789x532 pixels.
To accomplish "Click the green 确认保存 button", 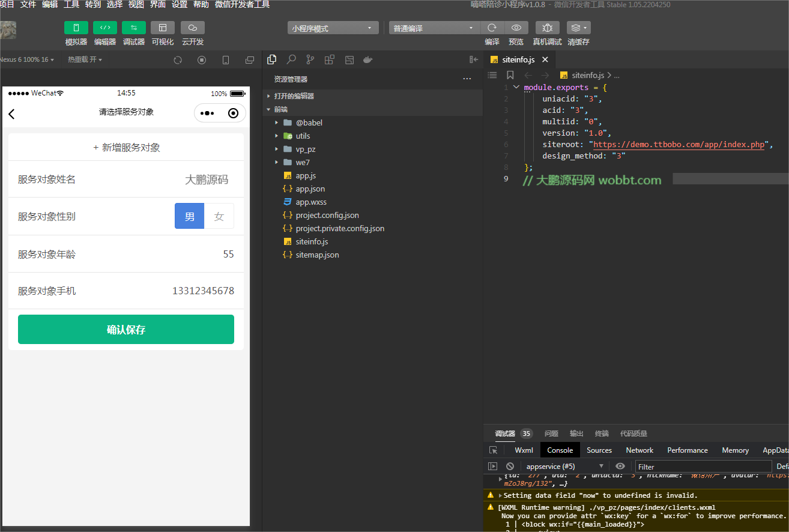I will (x=126, y=330).
